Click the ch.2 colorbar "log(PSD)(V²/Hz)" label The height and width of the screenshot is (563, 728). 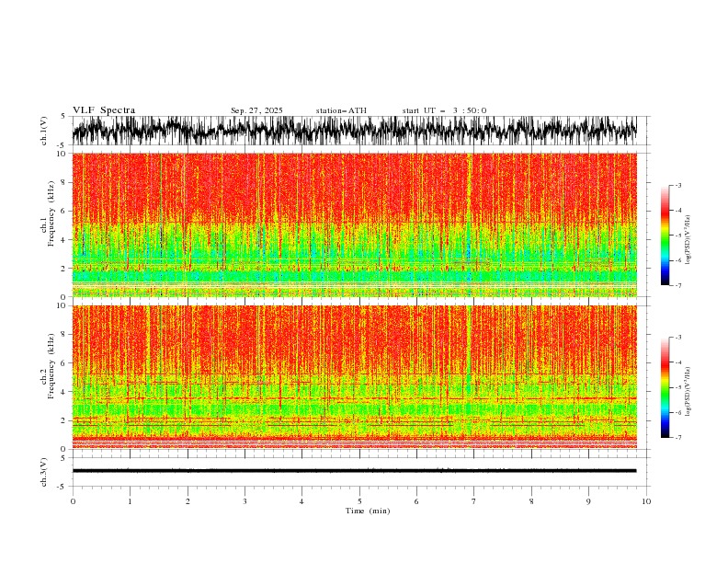[x=688, y=392]
